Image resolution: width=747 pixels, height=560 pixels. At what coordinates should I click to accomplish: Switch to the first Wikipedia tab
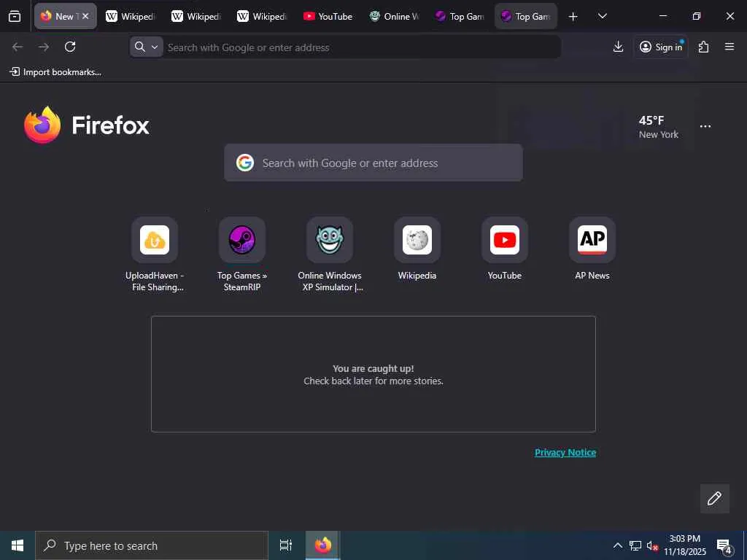pos(131,16)
